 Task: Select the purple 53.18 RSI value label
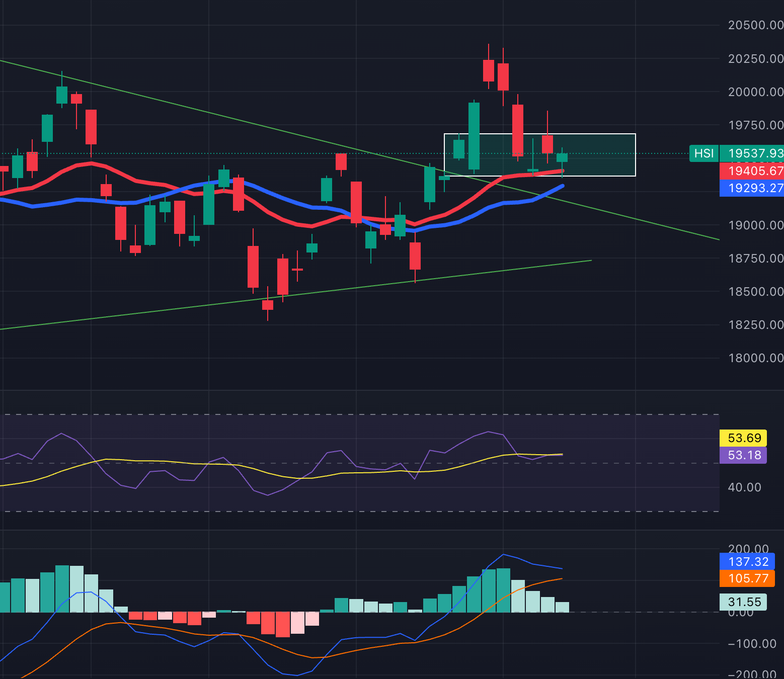pyautogui.click(x=743, y=455)
